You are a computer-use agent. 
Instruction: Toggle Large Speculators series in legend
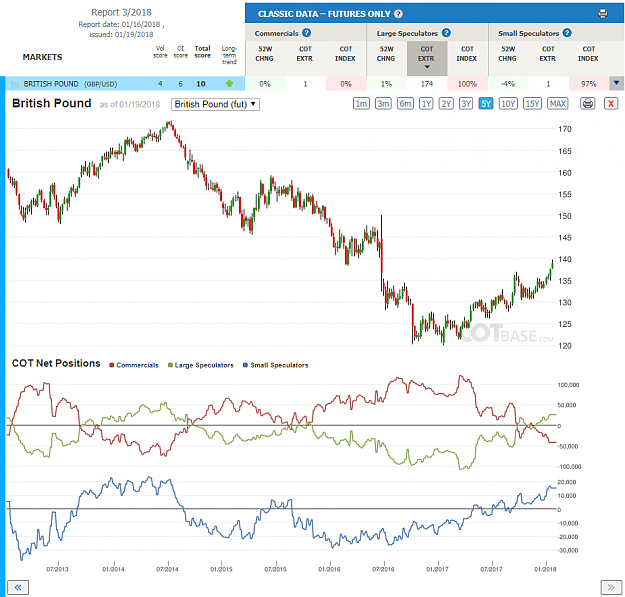click(201, 365)
